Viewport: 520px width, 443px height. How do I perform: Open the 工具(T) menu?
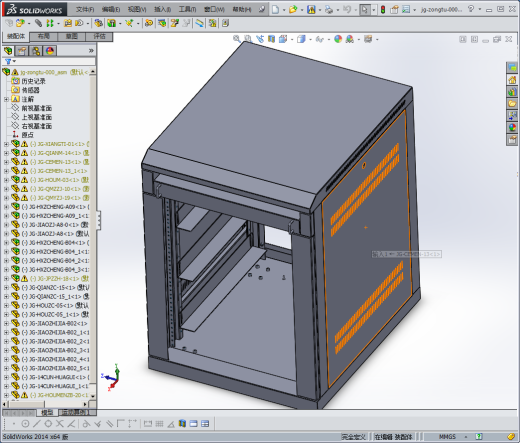[x=187, y=9]
